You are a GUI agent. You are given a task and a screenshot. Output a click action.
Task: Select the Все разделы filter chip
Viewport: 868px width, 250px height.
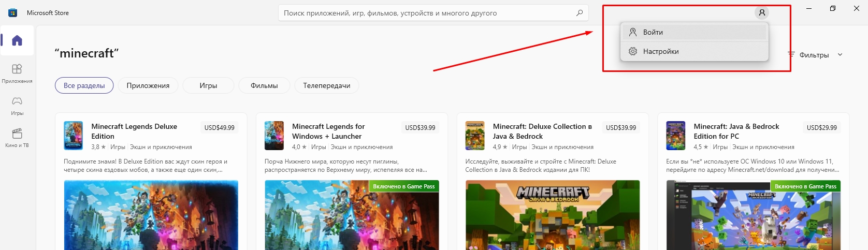tap(84, 85)
